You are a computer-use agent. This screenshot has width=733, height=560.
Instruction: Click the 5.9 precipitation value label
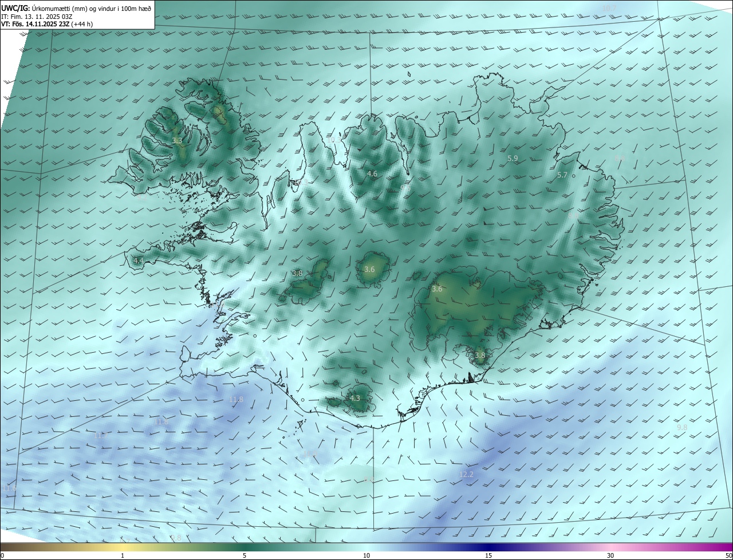pyautogui.click(x=513, y=158)
